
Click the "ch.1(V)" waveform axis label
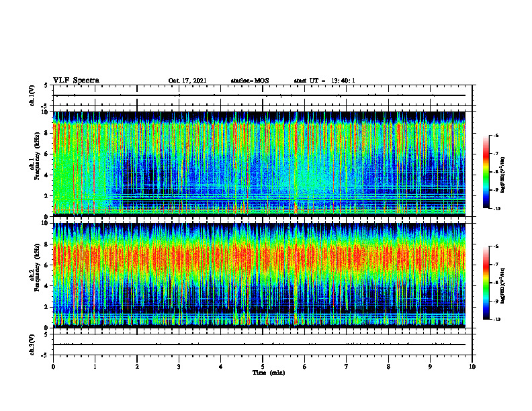[x=32, y=95]
